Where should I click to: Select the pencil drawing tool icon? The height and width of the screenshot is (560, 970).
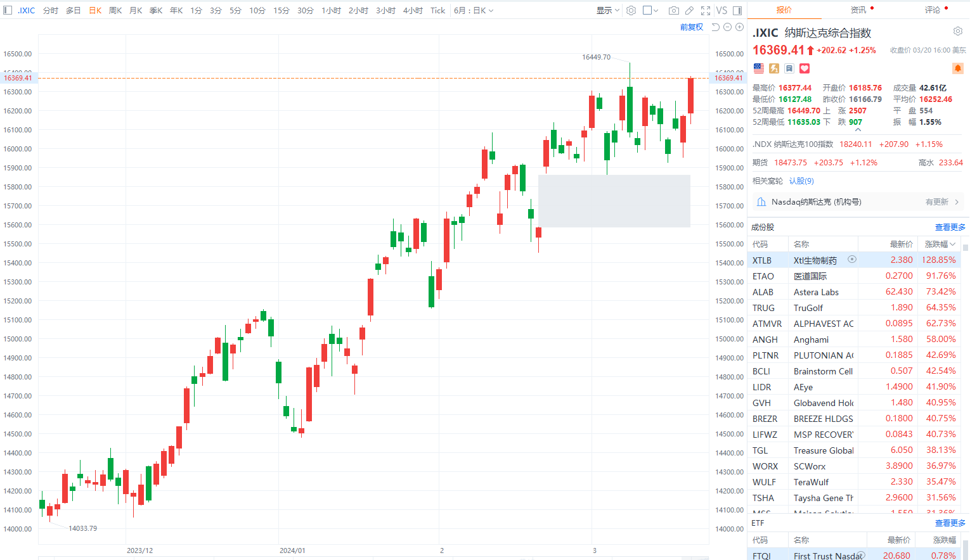click(x=689, y=11)
